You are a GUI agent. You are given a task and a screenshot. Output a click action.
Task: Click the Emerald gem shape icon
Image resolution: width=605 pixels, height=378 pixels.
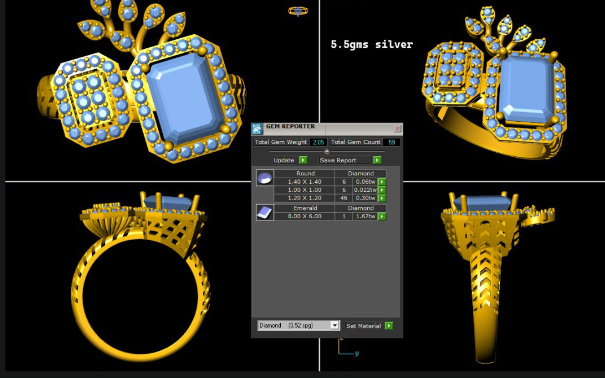pyautogui.click(x=265, y=213)
